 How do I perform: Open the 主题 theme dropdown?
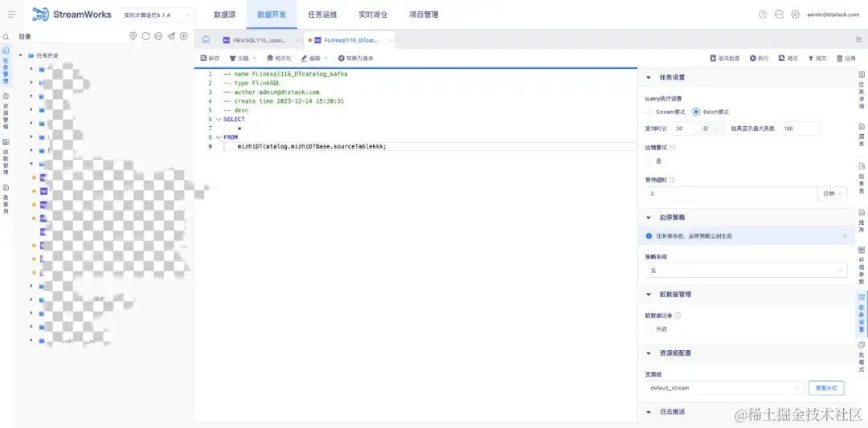[243, 58]
